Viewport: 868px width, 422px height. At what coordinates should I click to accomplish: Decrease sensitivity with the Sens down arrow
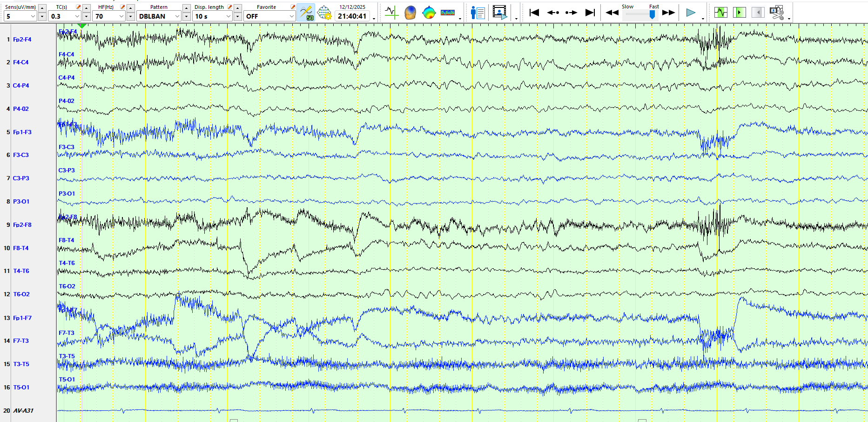coord(42,17)
